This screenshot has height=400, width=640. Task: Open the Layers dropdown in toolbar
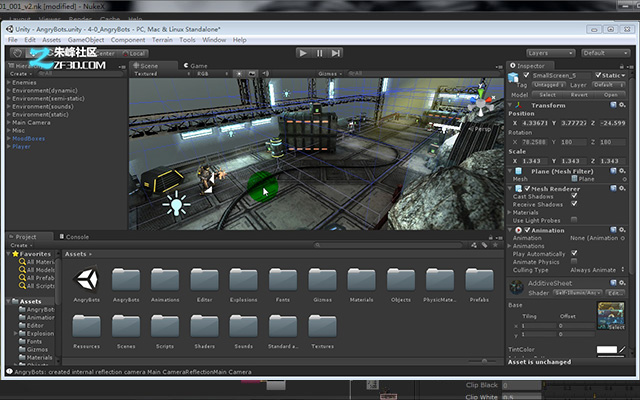550,53
